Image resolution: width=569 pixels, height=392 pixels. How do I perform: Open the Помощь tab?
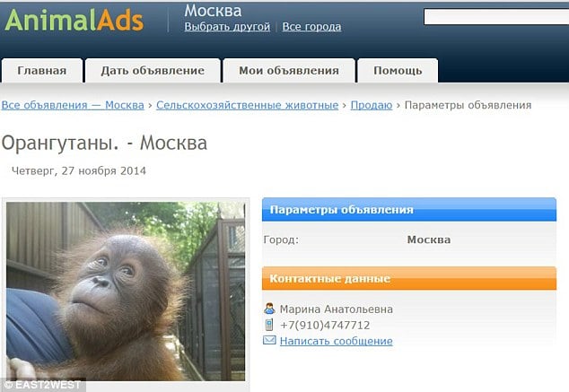click(398, 70)
